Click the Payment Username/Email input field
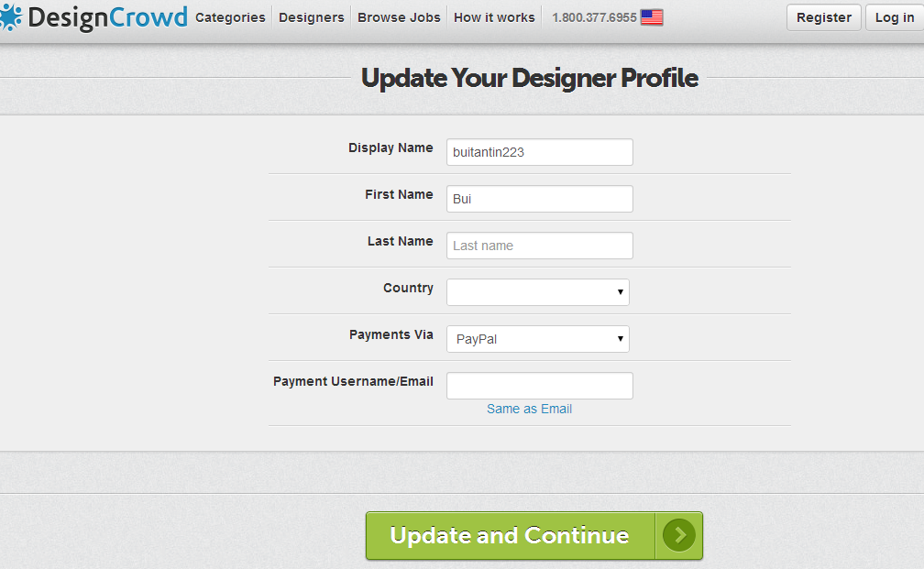Viewport: 924px width, 569px height. pos(539,386)
